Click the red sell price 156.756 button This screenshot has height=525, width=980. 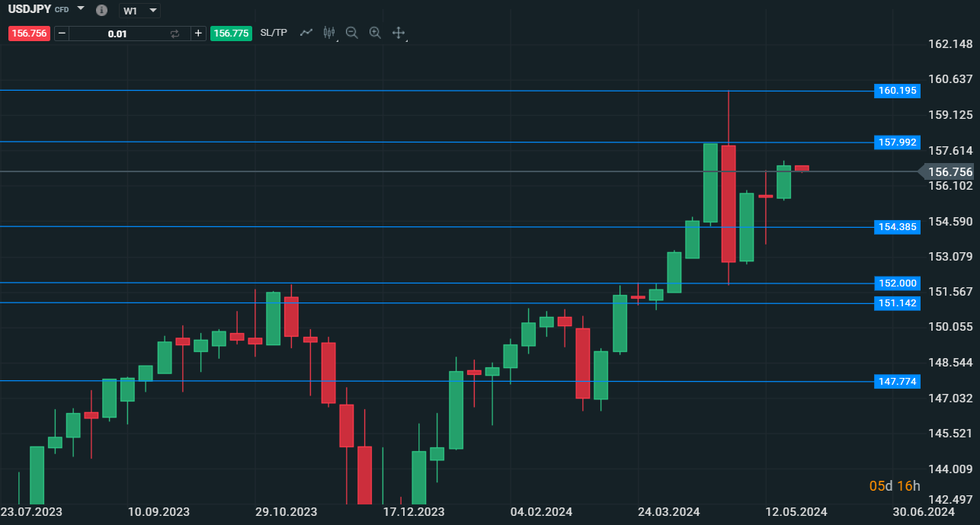pyautogui.click(x=29, y=34)
